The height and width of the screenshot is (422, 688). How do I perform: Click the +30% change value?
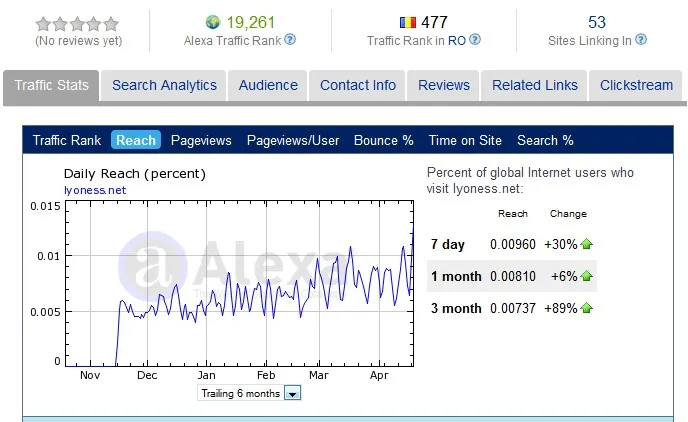[x=560, y=244]
